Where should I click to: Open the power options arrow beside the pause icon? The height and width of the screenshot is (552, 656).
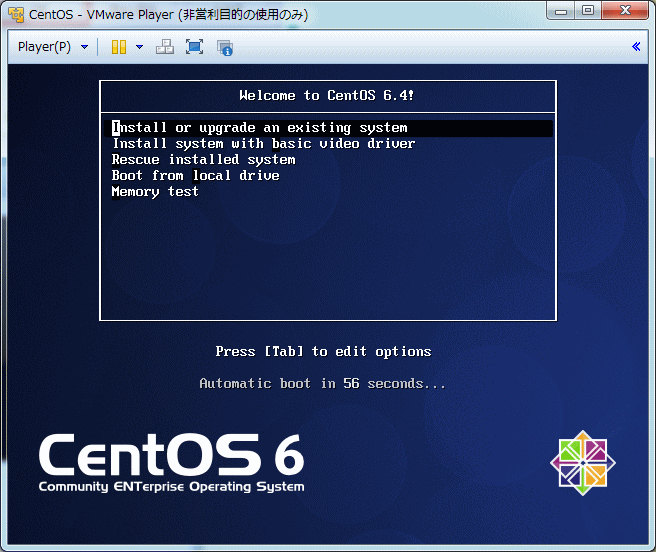[140, 47]
